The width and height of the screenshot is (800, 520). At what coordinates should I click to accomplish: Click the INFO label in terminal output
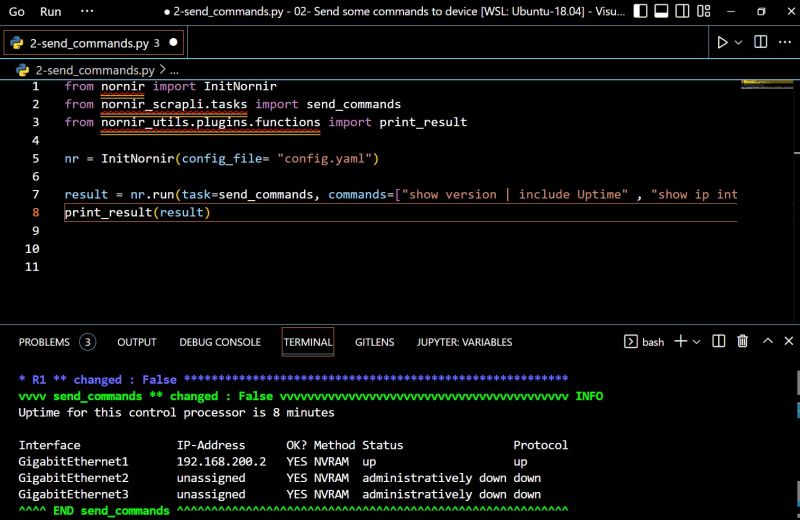[589, 396]
